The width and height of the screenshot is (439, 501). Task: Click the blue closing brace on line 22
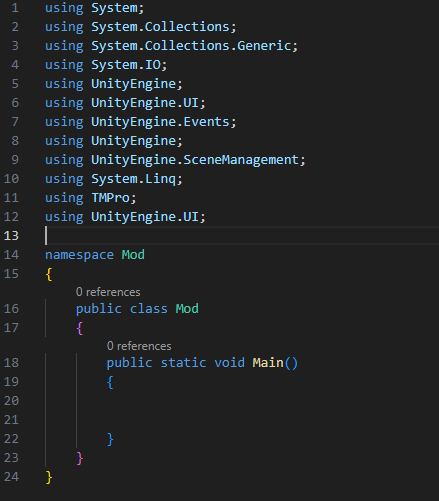pos(110,440)
